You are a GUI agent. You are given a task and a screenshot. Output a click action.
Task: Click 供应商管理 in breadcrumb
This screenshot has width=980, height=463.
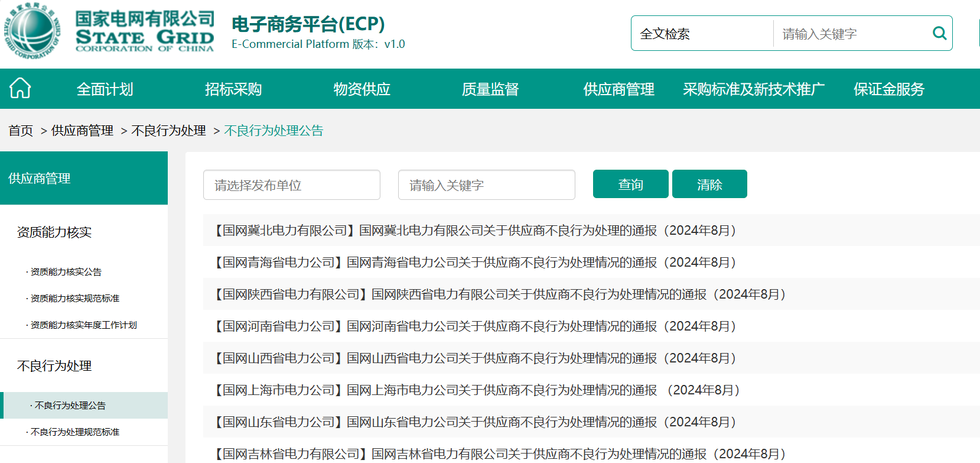coord(82,131)
